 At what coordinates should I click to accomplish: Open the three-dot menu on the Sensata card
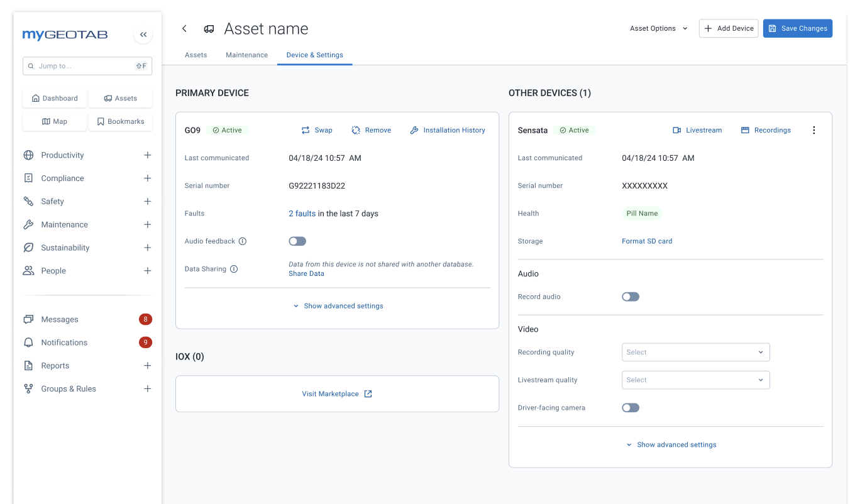814,130
